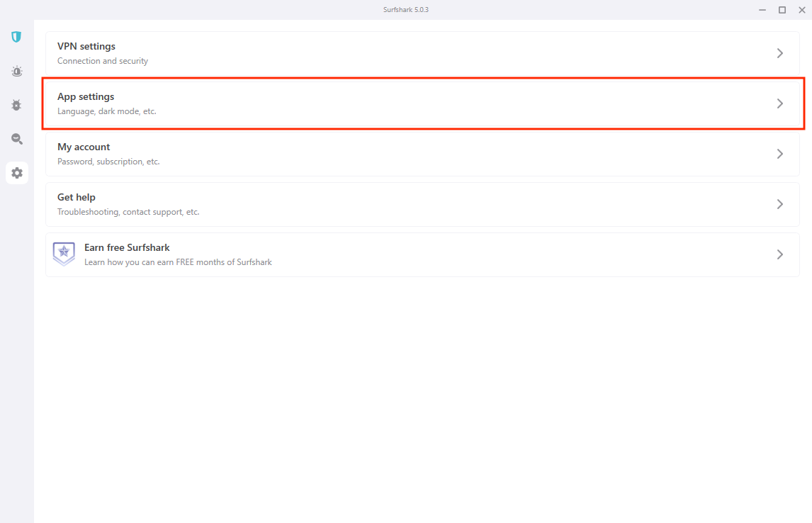
Task: Expand the App settings chevron arrow
Action: tap(779, 103)
